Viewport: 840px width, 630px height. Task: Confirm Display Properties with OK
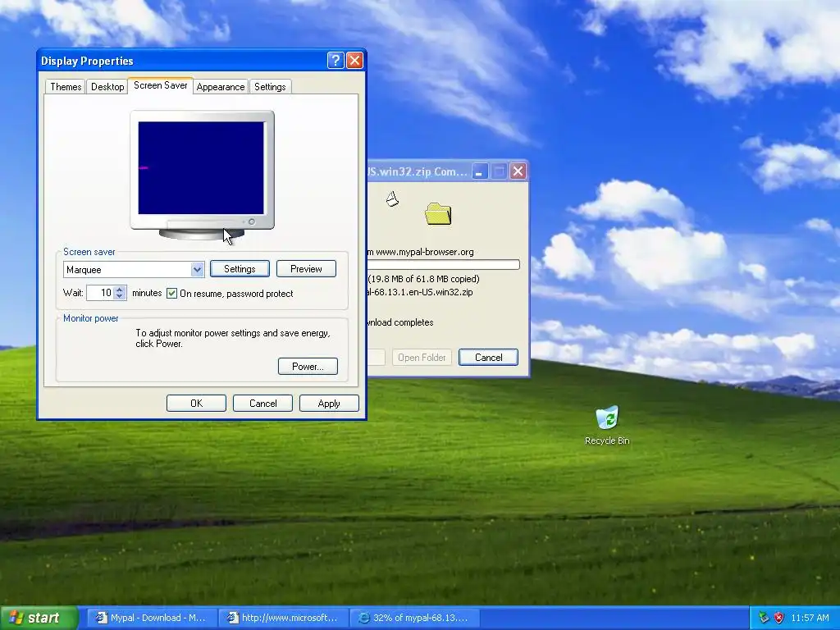[197, 404]
